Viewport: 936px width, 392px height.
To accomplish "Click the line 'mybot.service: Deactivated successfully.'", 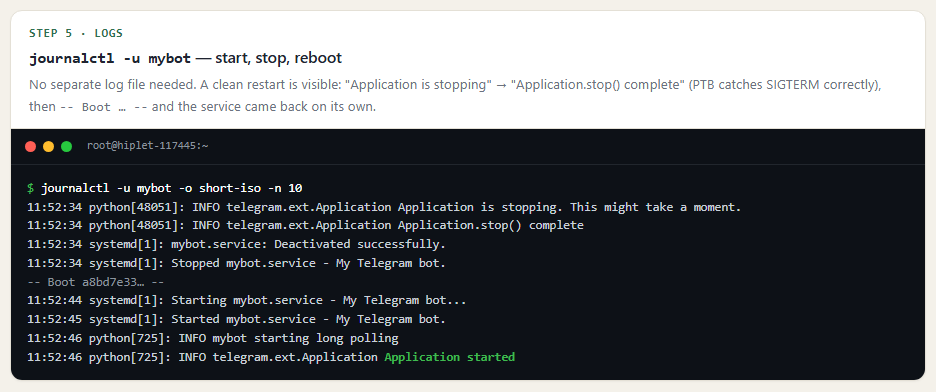I will (x=236, y=244).
